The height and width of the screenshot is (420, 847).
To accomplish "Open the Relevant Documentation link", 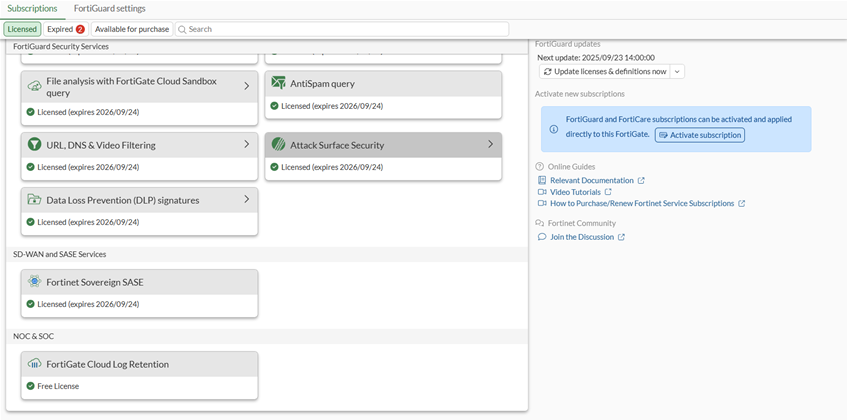I will point(591,180).
